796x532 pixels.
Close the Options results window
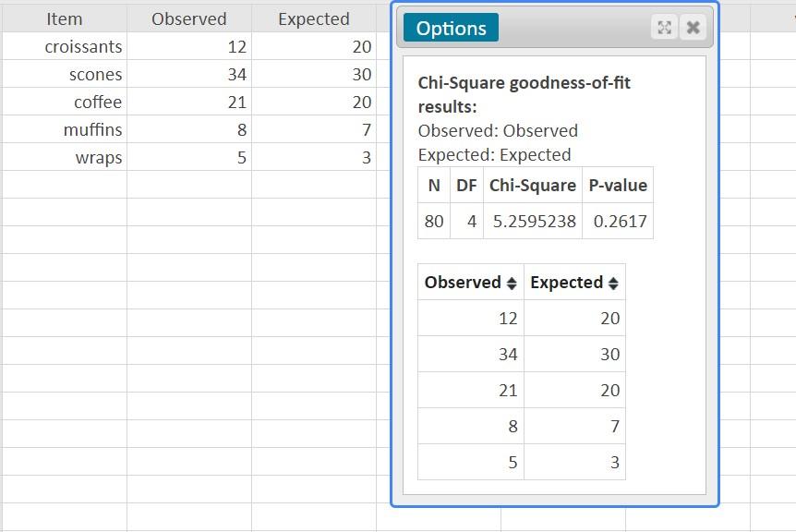[x=693, y=28]
